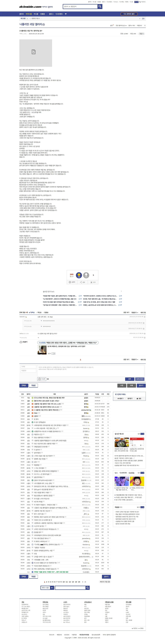165x644 pixels.
Task: Click the gray 비추 downvote button
Action: point(86,275)
